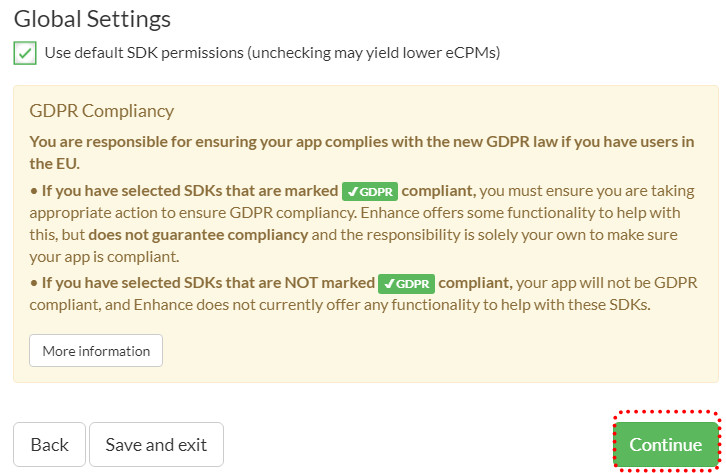Proceed with the green Continue button
The width and height of the screenshot is (726, 473).
point(666,445)
